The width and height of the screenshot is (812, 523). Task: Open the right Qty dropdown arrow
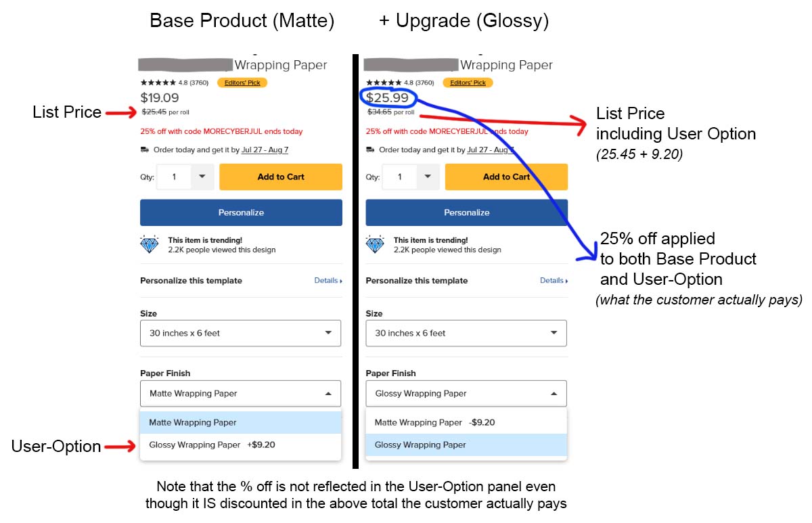428,177
